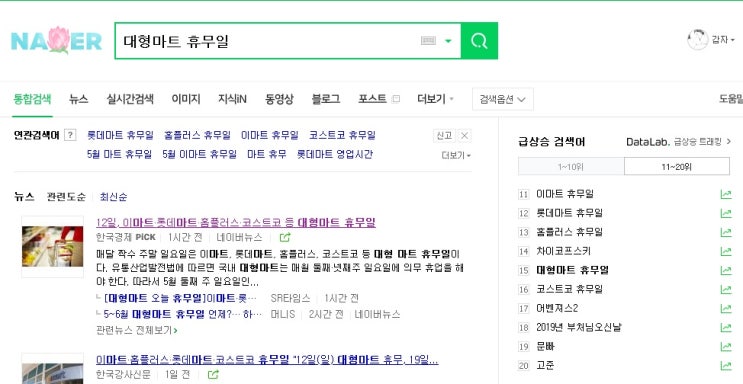Screen dimensions: 743x384
Task: Expand the search autocomplete dropdown arrow
Action: (x=448, y=41)
